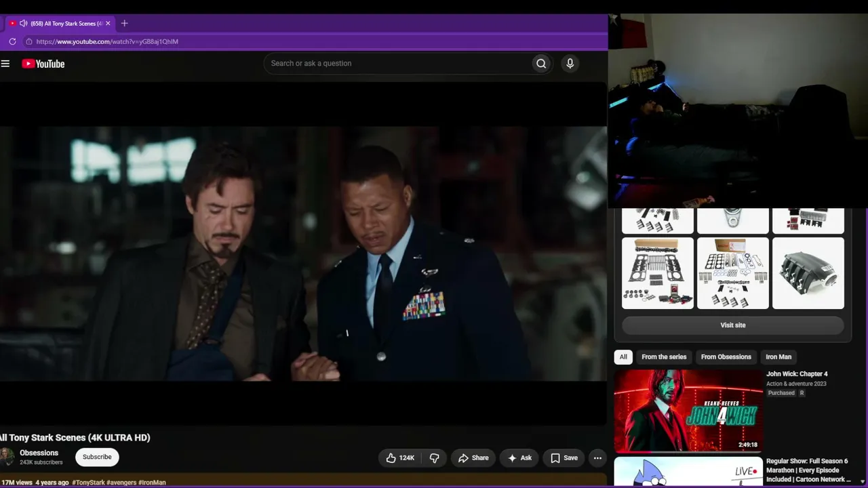Screen dimensions: 868x488
Task: Subscribe to the Obsessions channel
Action: (x=97, y=457)
